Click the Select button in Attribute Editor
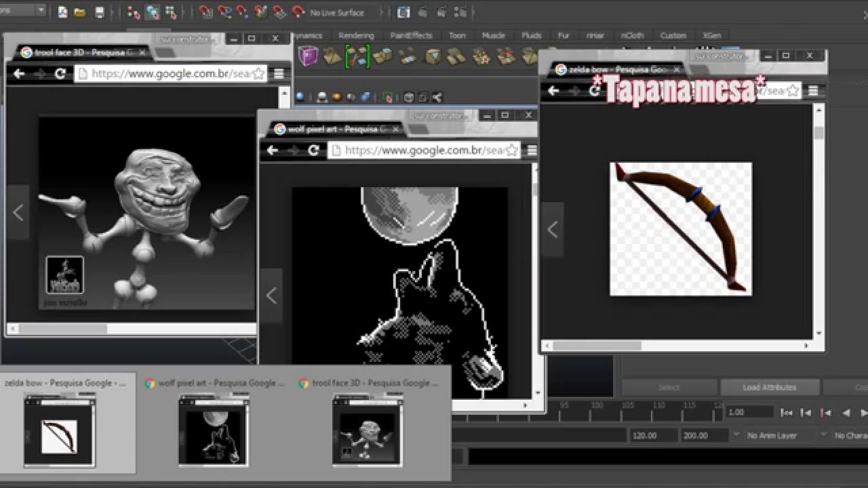868x488 pixels. coord(669,387)
